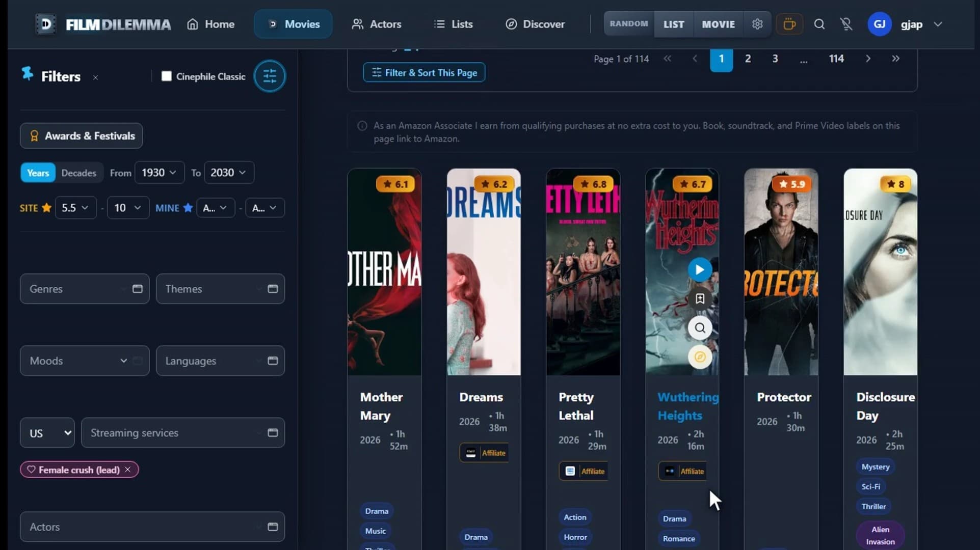
Task: Open the Movies nav item
Action: (294, 24)
